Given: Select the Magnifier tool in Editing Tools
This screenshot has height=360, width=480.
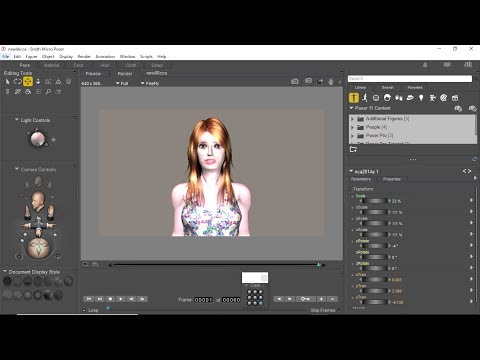Looking at the screenshot, I should [x=48, y=92].
